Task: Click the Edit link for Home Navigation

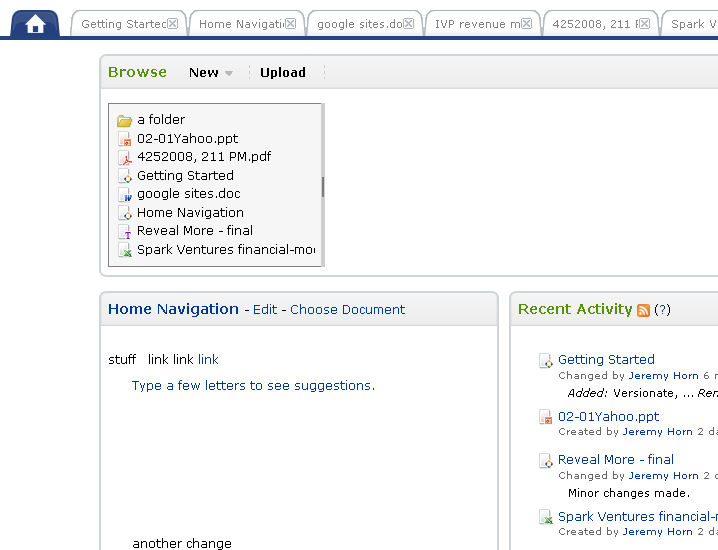Action: click(265, 310)
